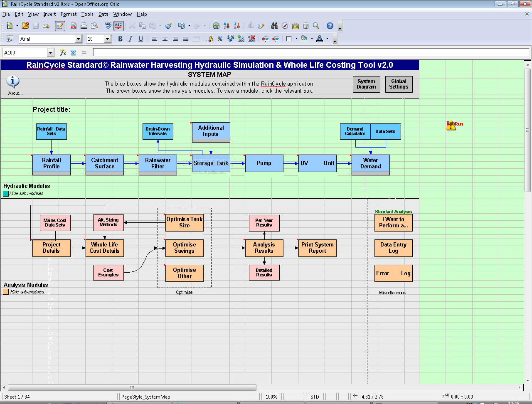Open Show Draw Functions icon
The height and width of the screenshot is (404, 532).
pyautogui.click(x=261, y=26)
